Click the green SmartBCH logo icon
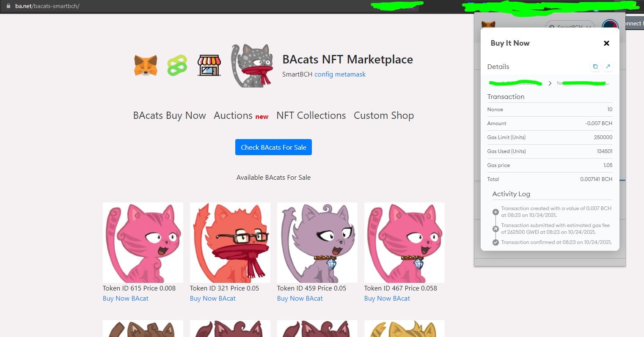 (x=177, y=66)
